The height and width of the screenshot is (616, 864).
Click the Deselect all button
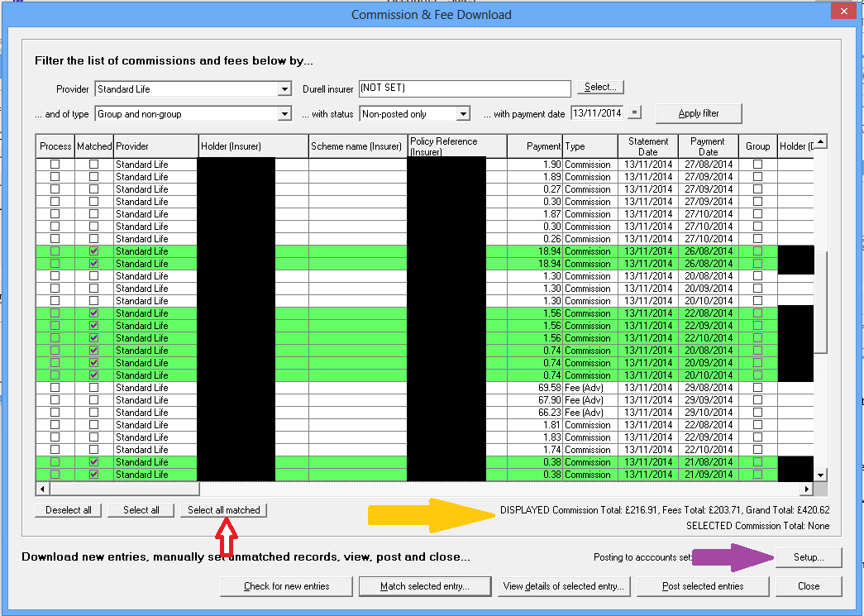coord(69,510)
